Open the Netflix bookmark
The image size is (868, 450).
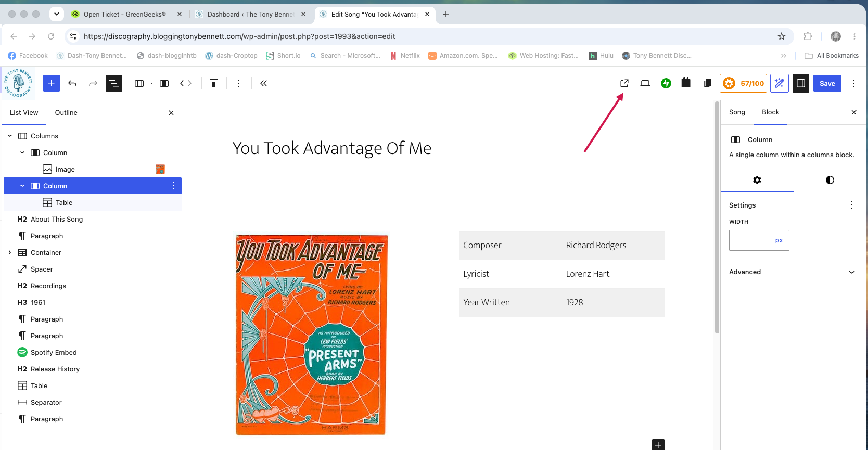coord(405,56)
